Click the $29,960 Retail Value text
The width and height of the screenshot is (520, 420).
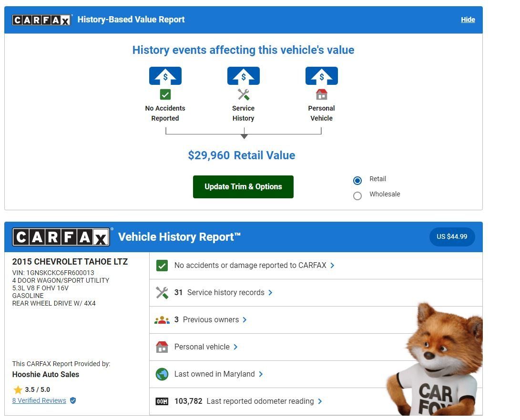[242, 155]
